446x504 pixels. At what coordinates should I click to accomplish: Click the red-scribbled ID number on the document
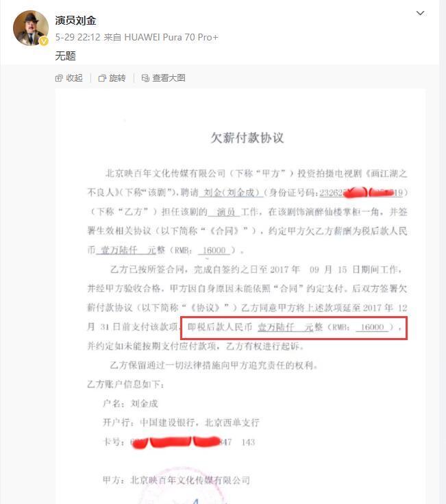(x=364, y=193)
